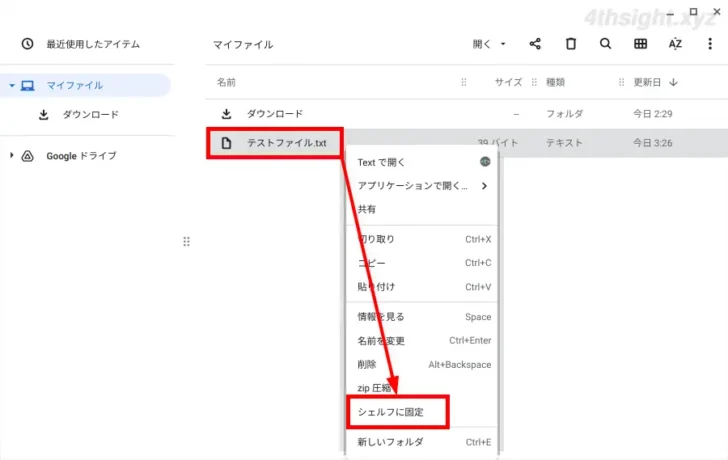This screenshot has width=728, height=460.
Task: Sort by 種類 column header
Action: 555,82
